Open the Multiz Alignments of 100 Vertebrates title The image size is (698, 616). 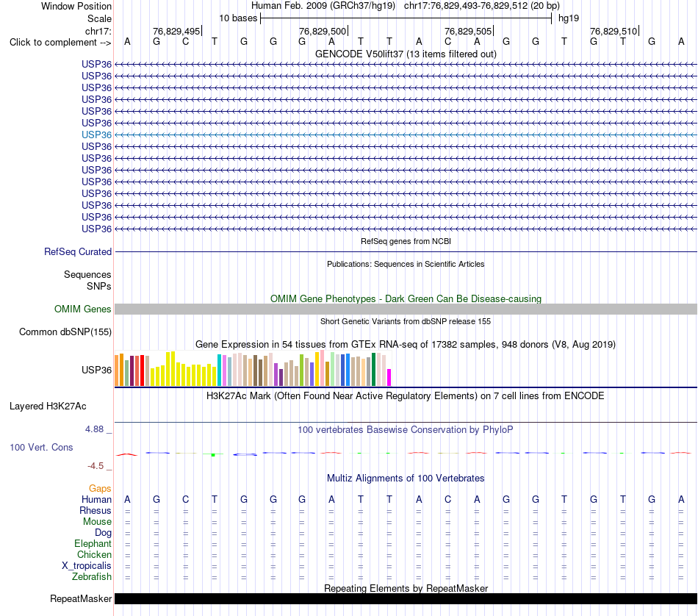point(406,479)
